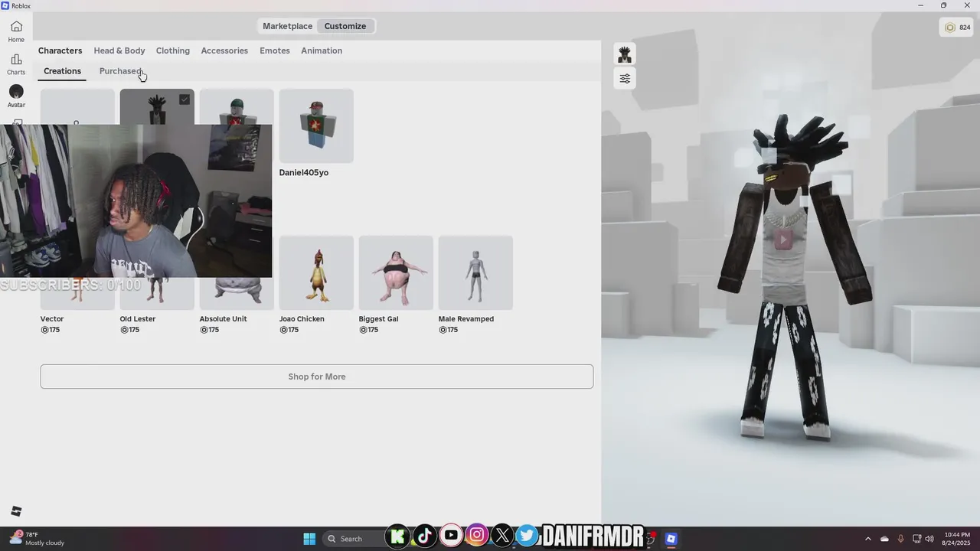Click the OneDrive cloud tray icon
Screen dimensions: 980x551
[x=884, y=539]
